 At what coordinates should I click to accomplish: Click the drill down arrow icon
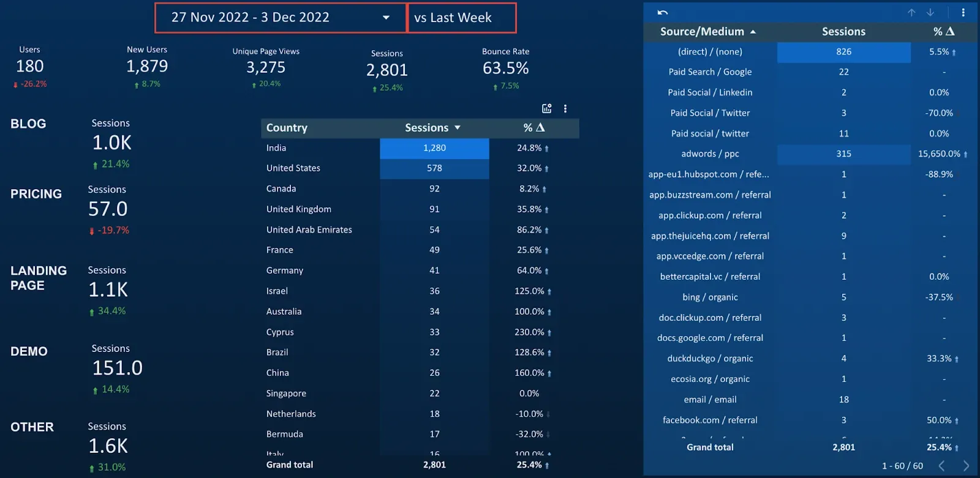930,12
